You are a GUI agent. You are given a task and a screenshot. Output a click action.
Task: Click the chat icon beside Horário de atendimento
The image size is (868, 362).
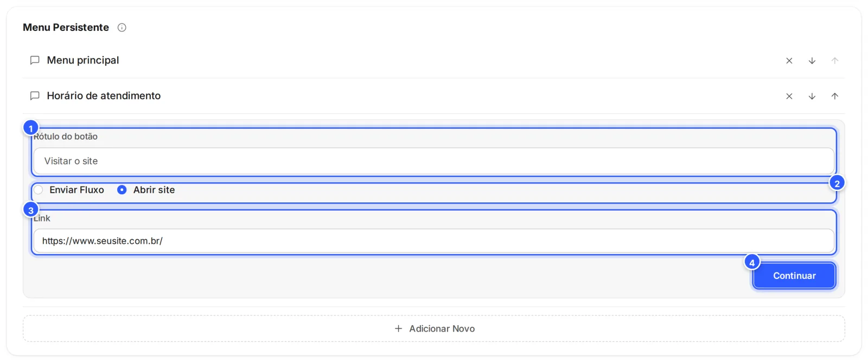click(x=35, y=96)
